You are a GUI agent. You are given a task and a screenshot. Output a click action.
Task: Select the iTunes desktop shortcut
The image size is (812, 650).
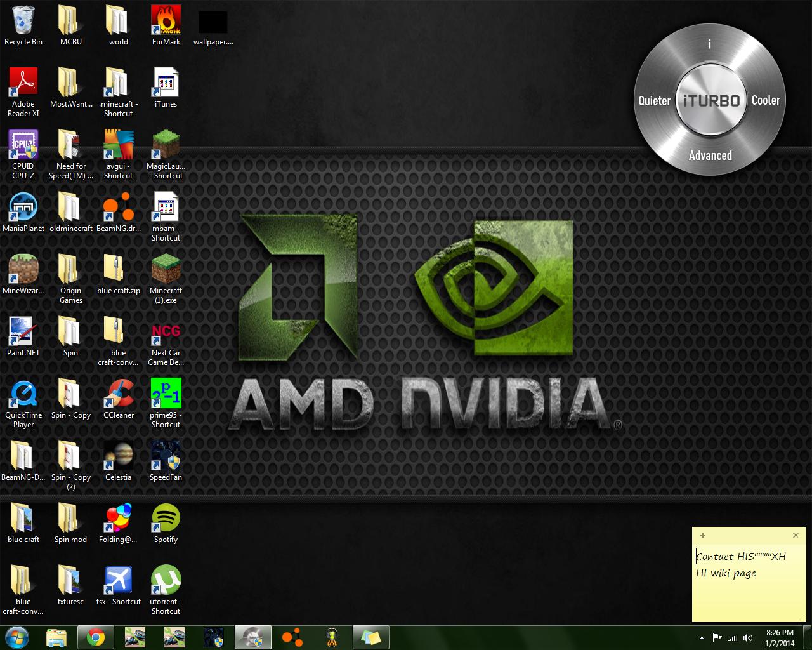pyautogui.click(x=166, y=88)
